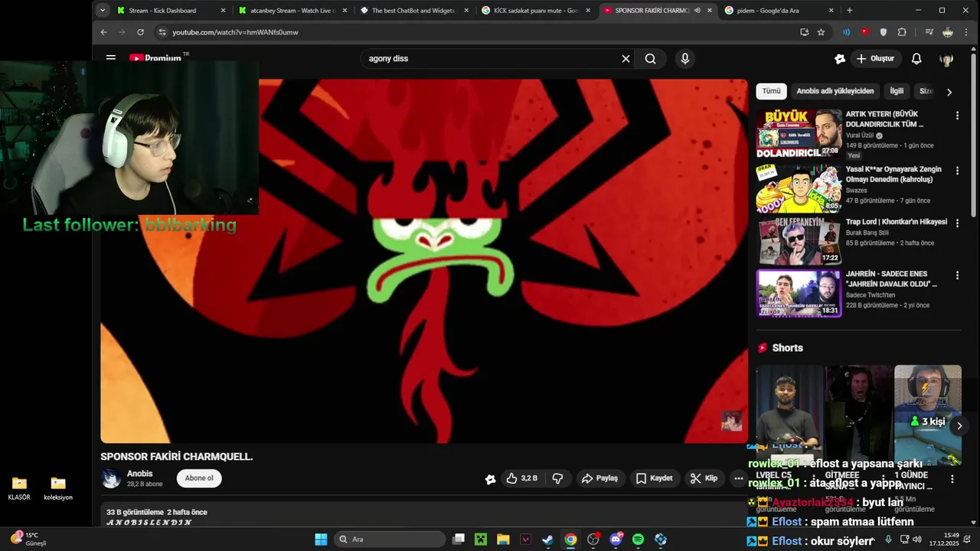980x551 pixels.
Task: Open the YouTube hamburger guide menu
Action: 111,57
